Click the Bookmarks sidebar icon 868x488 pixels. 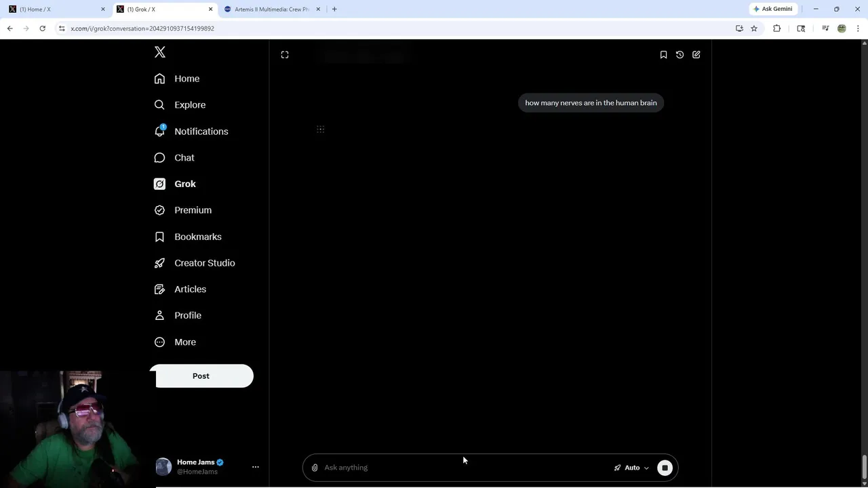click(x=159, y=237)
